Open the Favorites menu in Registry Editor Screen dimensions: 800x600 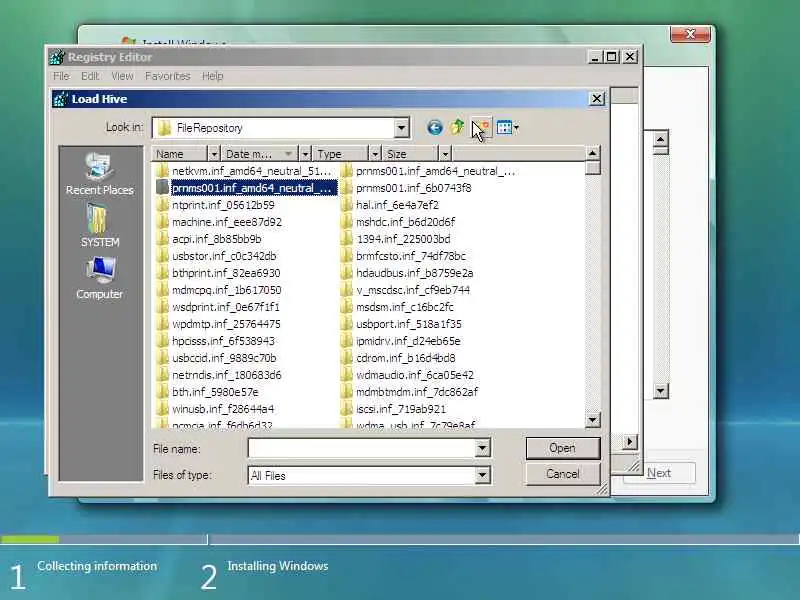(x=167, y=76)
